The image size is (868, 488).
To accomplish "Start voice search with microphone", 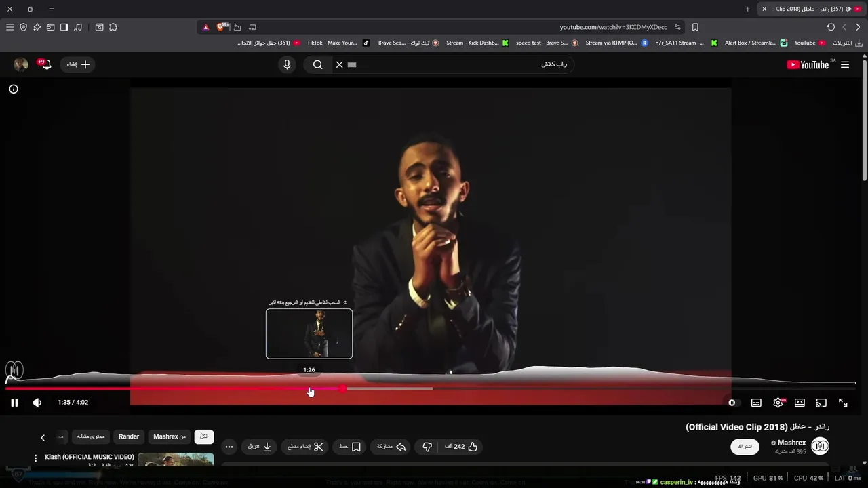I will click(287, 64).
